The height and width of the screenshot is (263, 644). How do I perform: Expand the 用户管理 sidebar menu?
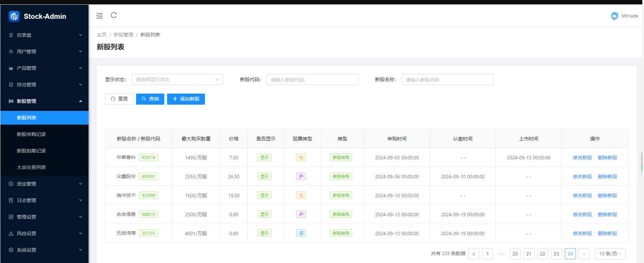(44, 52)
